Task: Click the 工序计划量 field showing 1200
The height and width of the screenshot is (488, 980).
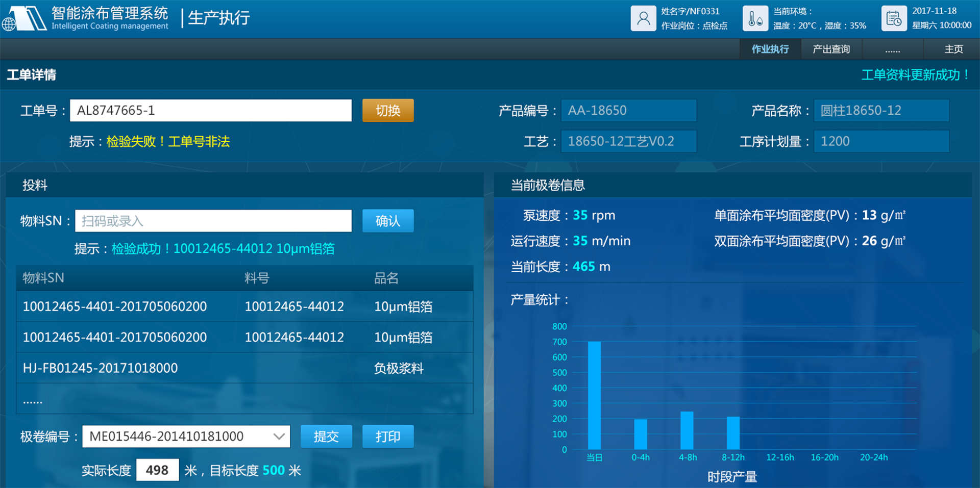Action: click(x=881, y=141)
